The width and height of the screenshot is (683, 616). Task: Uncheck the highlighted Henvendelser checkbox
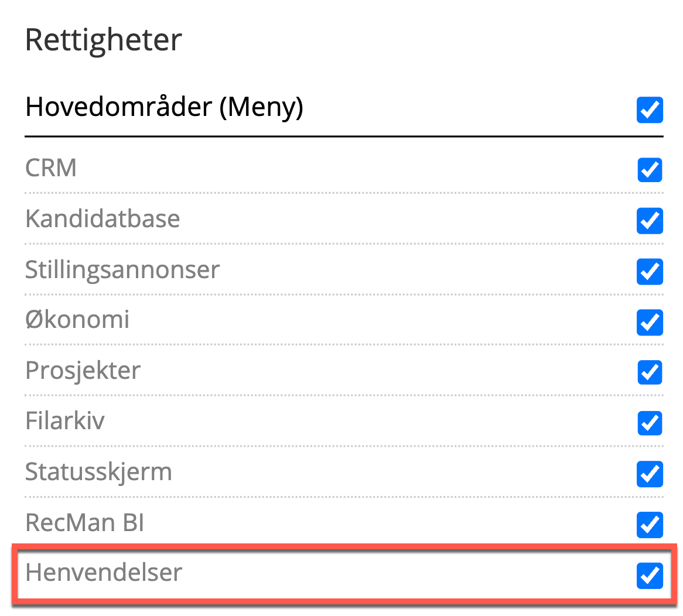coord(650,575)
